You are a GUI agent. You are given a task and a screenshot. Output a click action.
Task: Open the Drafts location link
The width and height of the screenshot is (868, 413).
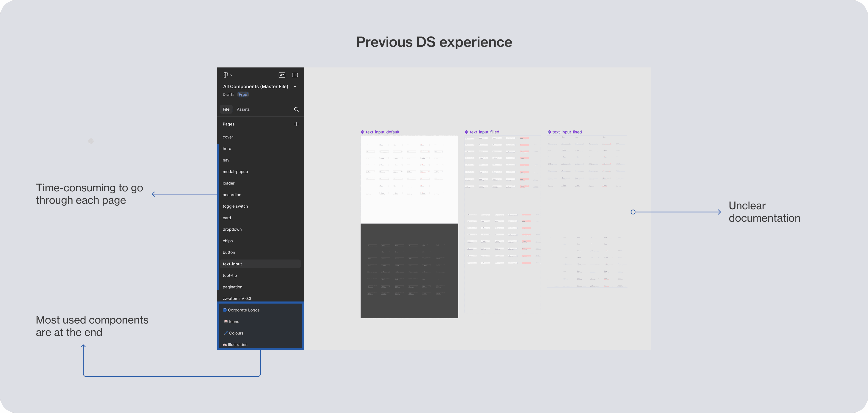228,95
